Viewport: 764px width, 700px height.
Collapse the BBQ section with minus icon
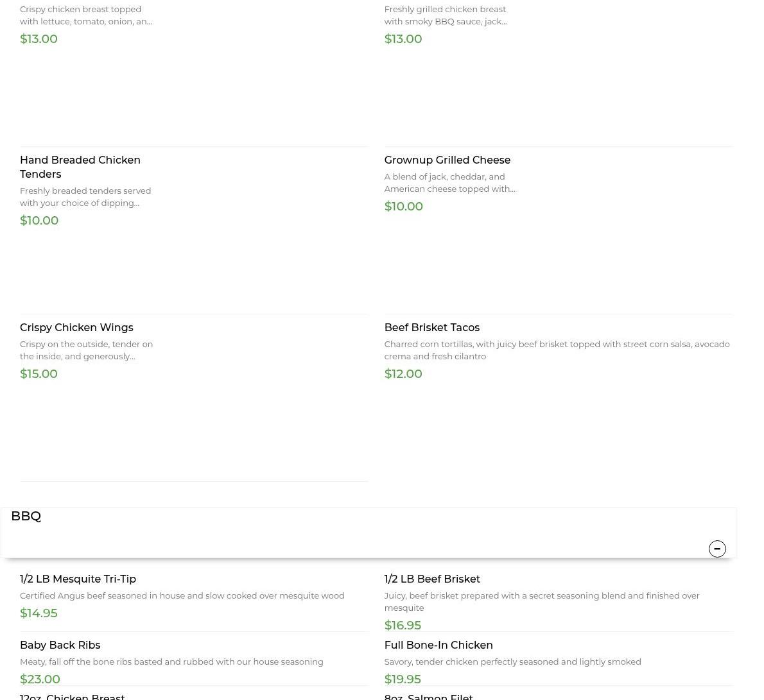[x=717, y=549]
